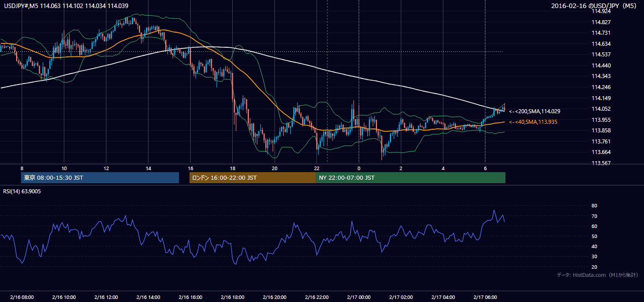Click RSI axis level 20
Screen dimensions: 644x302
(595, 267)
